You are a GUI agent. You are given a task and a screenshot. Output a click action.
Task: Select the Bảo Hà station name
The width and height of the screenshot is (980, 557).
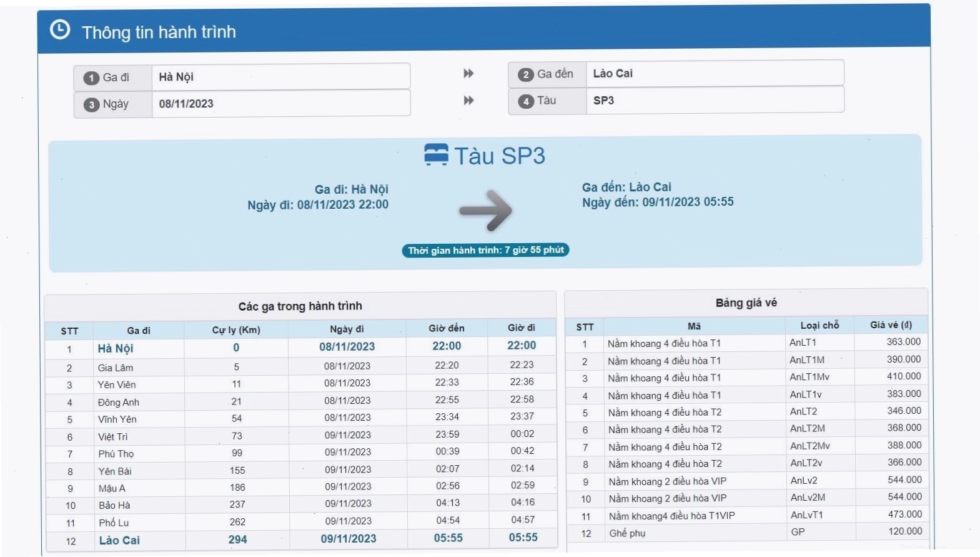click(114, 505)
